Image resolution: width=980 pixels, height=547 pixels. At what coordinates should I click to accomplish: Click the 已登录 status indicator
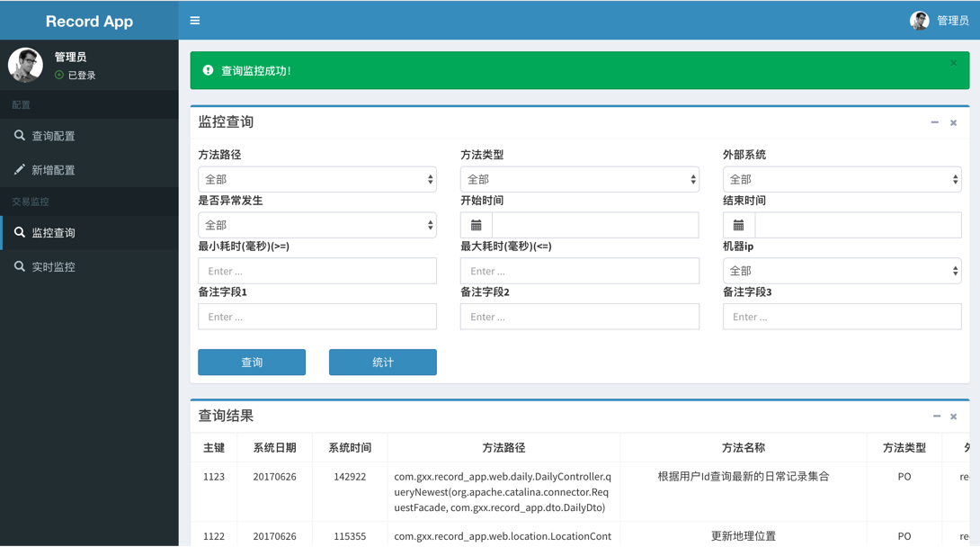pyautogui.click(x=75, y=75)
